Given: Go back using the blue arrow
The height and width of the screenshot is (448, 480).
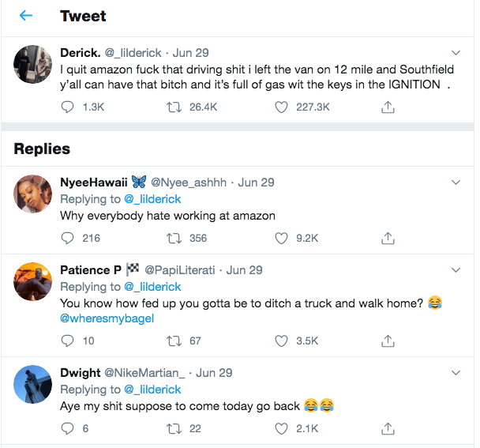Looking at the screenshot, I should coord(26,16).
